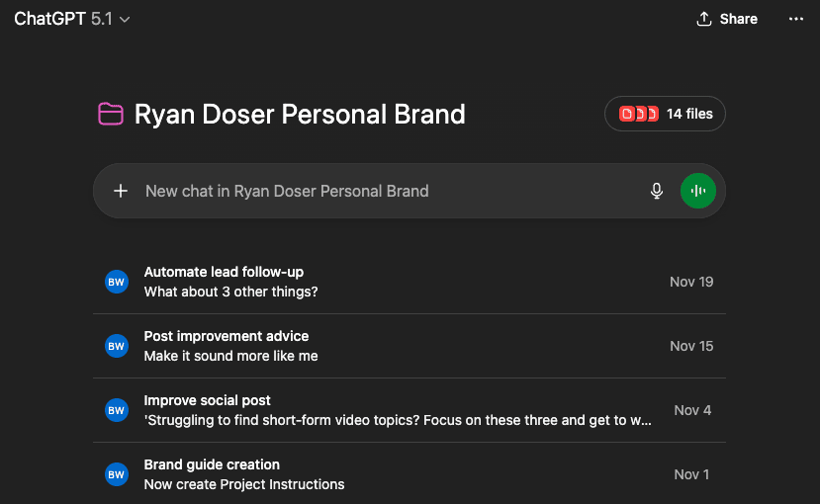
Task: Click the microphone dictation icon
Action: click(657, 191)
